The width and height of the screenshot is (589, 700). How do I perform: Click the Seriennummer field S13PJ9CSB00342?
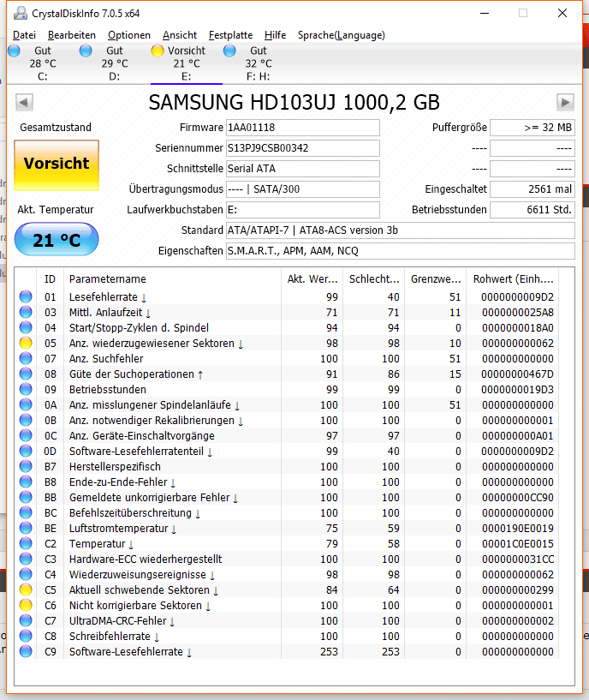(302, 147)
